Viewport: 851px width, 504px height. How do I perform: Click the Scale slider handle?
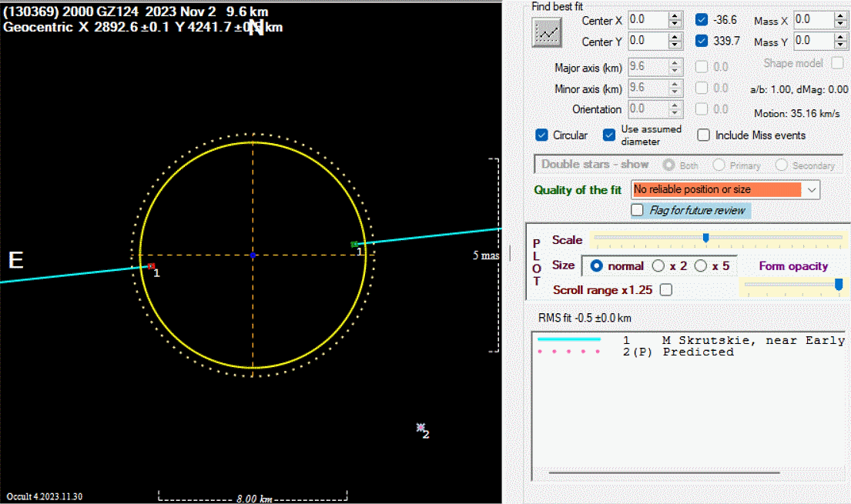pos(705,239)
